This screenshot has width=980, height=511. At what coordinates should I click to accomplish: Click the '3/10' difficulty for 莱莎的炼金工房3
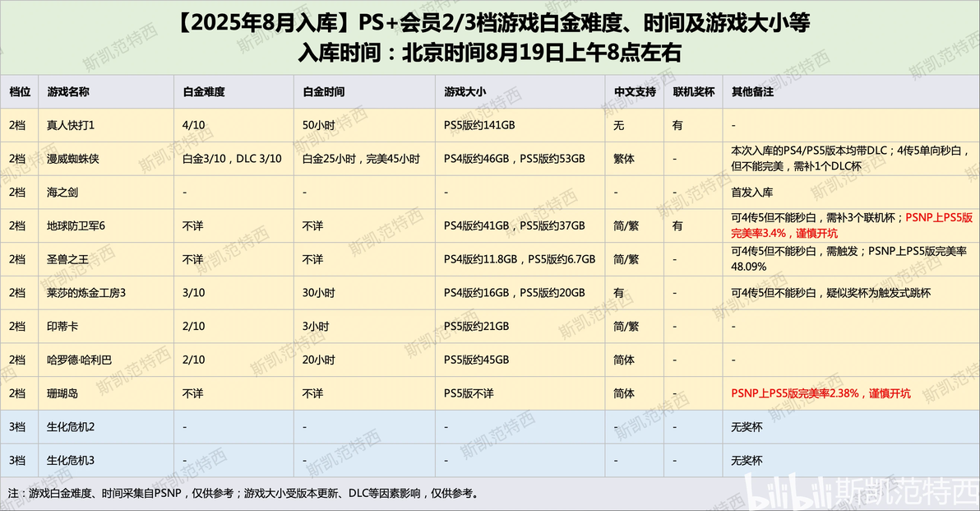pos(194,293)
